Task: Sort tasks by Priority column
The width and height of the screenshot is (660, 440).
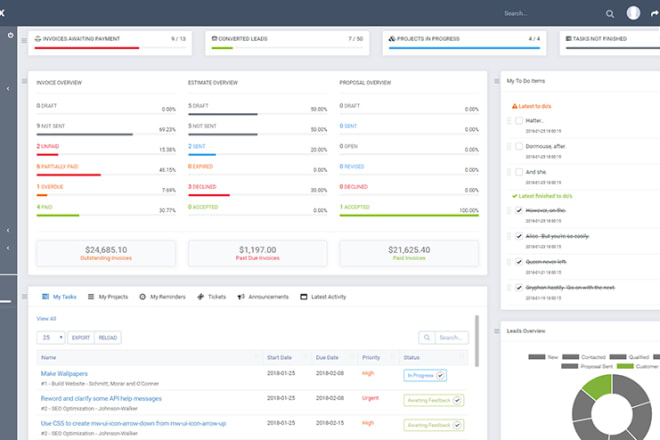Action: pyautogui.click(x=371, y=357)
